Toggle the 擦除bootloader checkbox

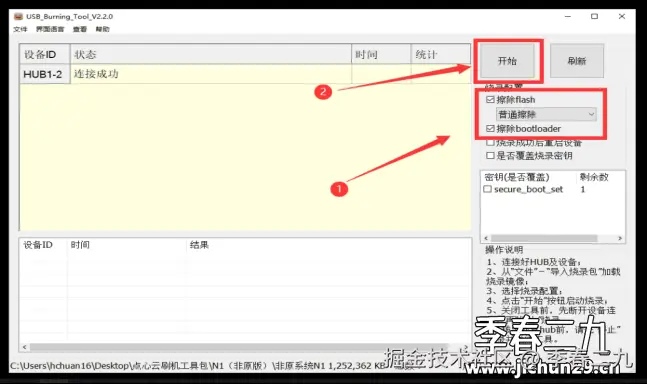[x=490, y=129]
